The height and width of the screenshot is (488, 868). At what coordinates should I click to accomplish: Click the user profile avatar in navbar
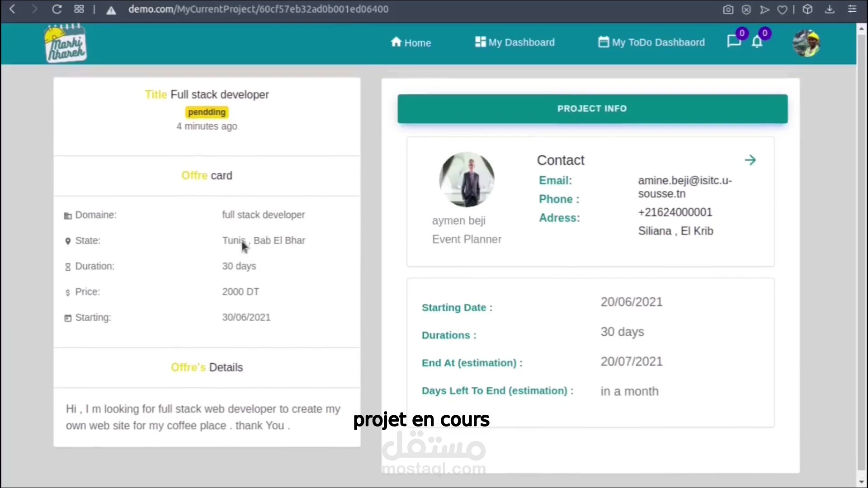click(807, 43)
